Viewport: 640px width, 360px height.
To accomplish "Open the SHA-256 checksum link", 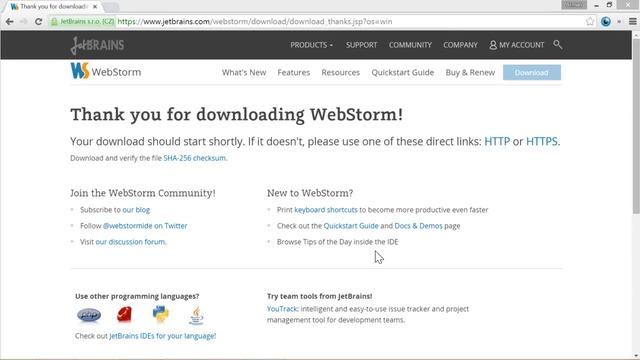I will click(195, 158).
